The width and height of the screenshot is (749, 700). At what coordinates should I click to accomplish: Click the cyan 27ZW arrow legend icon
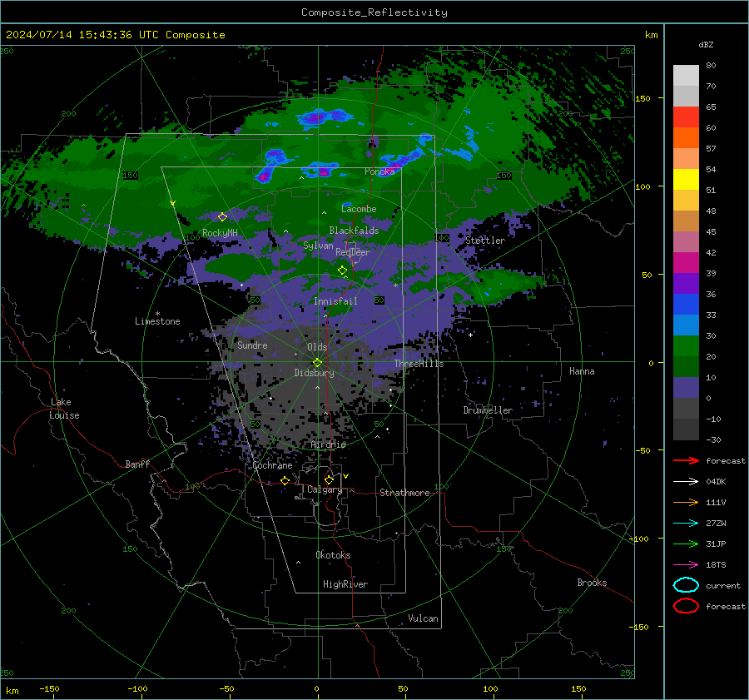pos(686,524)
